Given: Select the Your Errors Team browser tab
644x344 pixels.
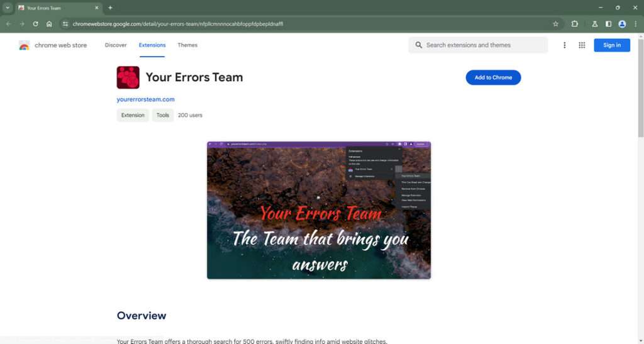Looking at the screenshot, I should tap(58, 8).
